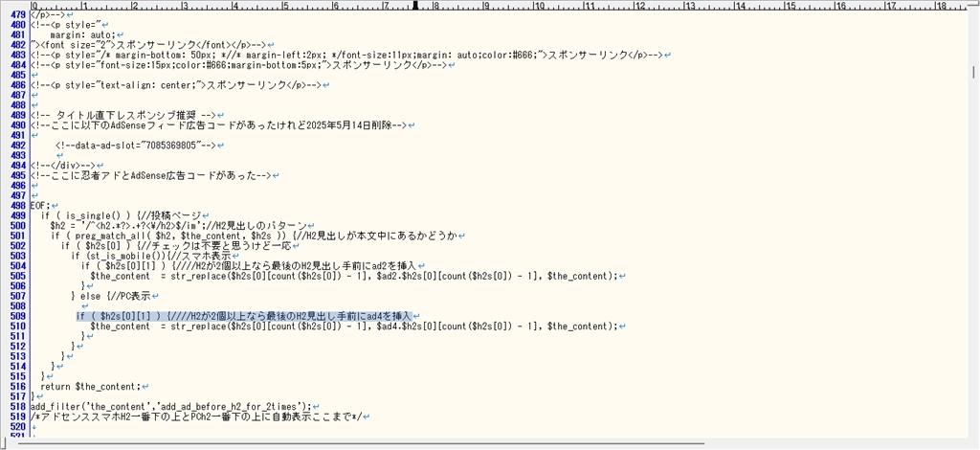Image resolution: width=980 pixels, height=450 pixels.
Task: Place cursor in highlighted ad4 comment line
Action: (x=244, y=316)
